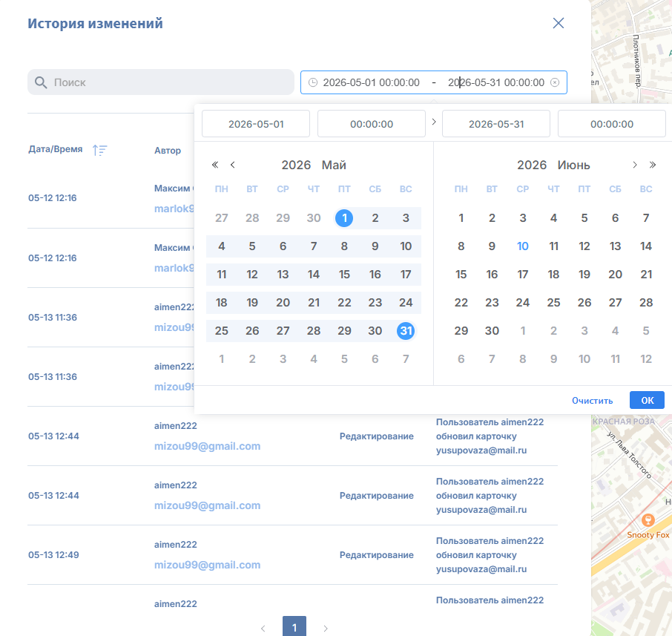Click the Очистить button
This screenshot has height=636, width=672.
593,401
